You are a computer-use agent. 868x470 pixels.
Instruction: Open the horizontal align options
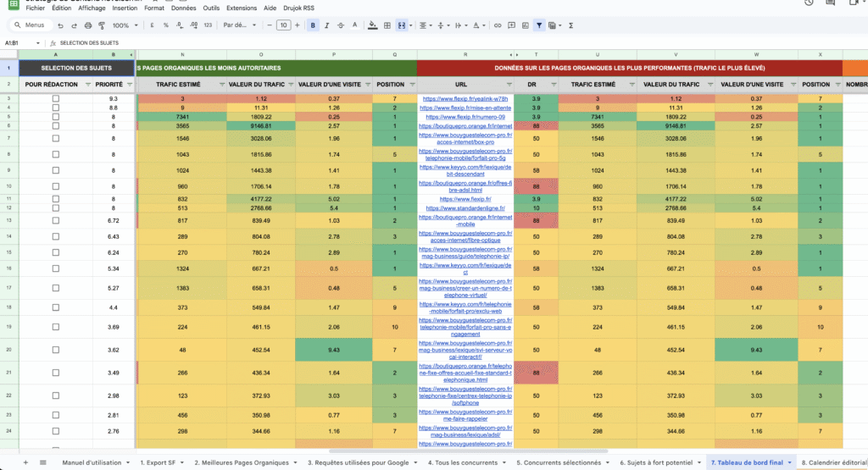(423, 25)
